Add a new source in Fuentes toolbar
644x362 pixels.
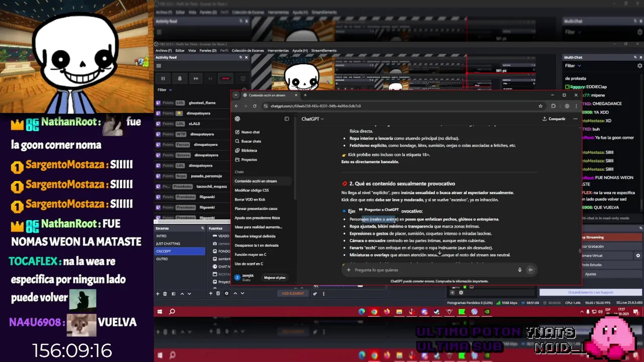(210, 294)
